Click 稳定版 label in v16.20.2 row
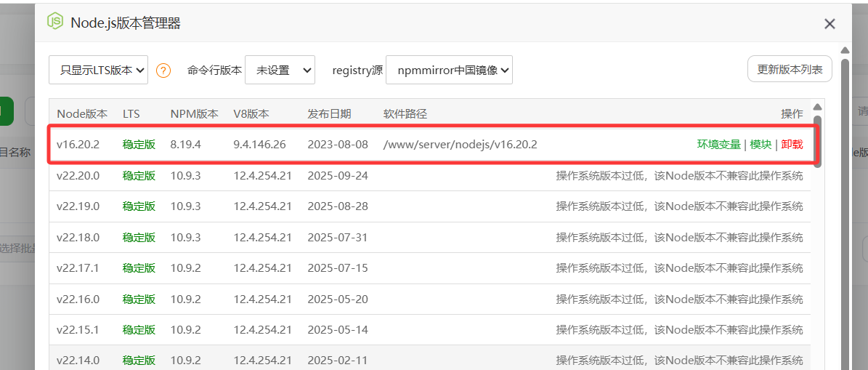 point(139,145)
